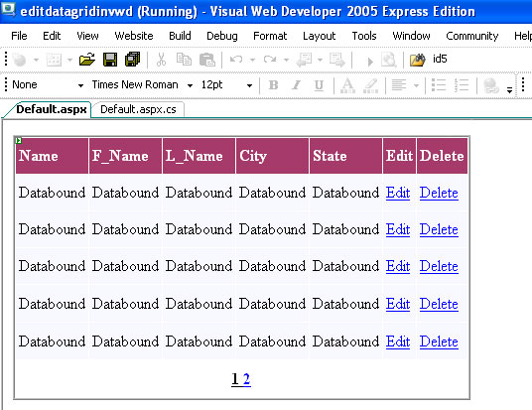Expand the New Web Site dropdown arrow
Screen dimensions: 532x410
(x=36, y=61)
